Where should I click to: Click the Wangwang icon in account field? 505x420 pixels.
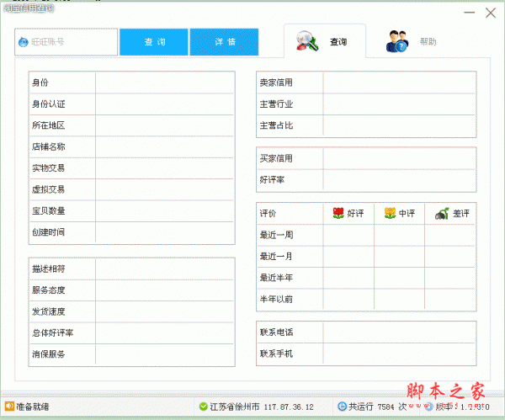24,42
